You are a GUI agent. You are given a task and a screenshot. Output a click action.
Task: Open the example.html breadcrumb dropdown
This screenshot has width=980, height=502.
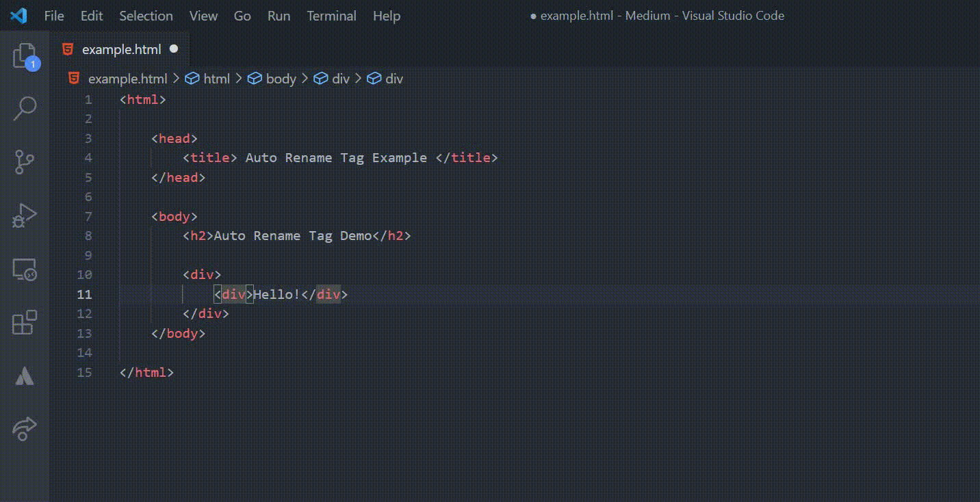118,79
